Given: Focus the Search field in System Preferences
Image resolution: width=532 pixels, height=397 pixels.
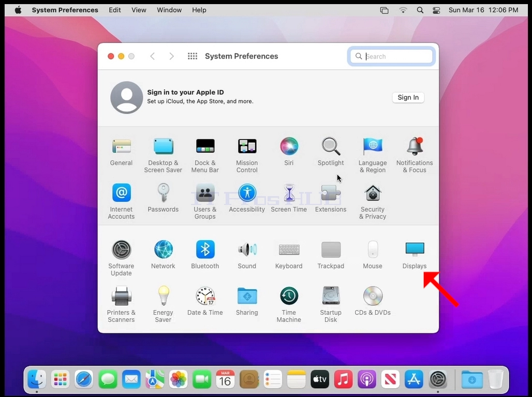Looking at the screenshot, I should click(x=391, y=56).
